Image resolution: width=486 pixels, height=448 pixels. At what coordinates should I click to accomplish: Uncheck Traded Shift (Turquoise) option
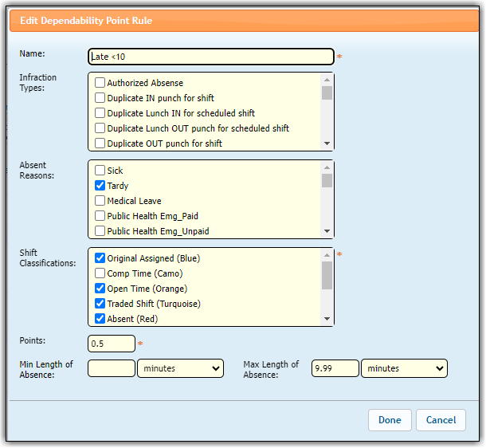[100, 304]
